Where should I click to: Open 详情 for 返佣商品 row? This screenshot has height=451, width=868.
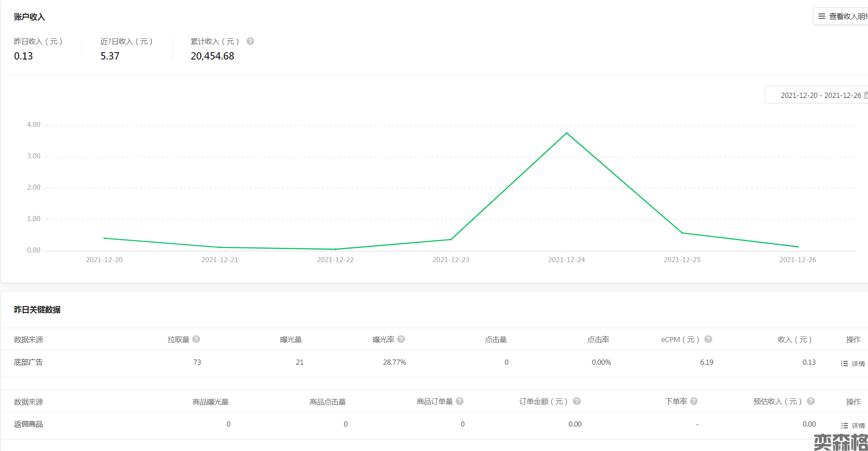853,426
